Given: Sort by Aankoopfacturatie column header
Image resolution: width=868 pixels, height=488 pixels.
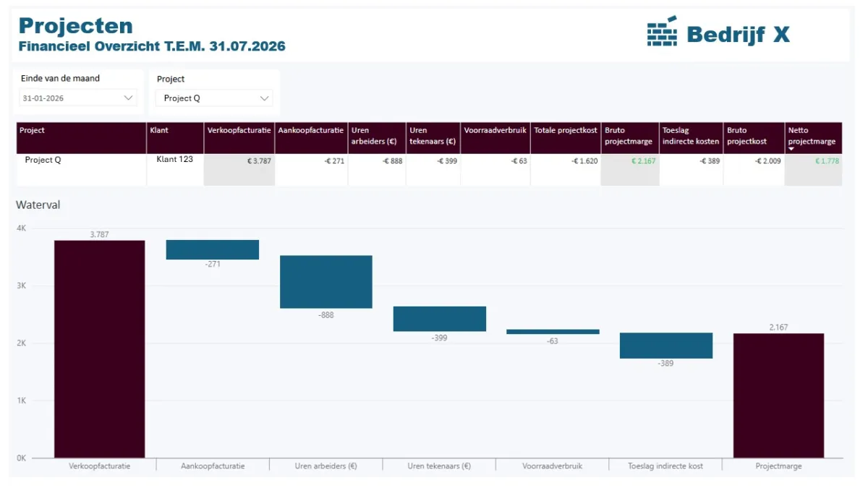Looking at the screenshot, I should pyautogui.click(x=310, y=131).
